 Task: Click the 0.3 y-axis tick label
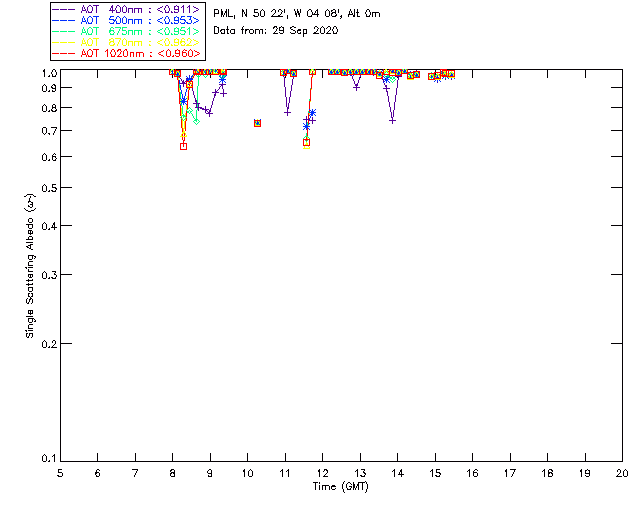tap(49, 275)
